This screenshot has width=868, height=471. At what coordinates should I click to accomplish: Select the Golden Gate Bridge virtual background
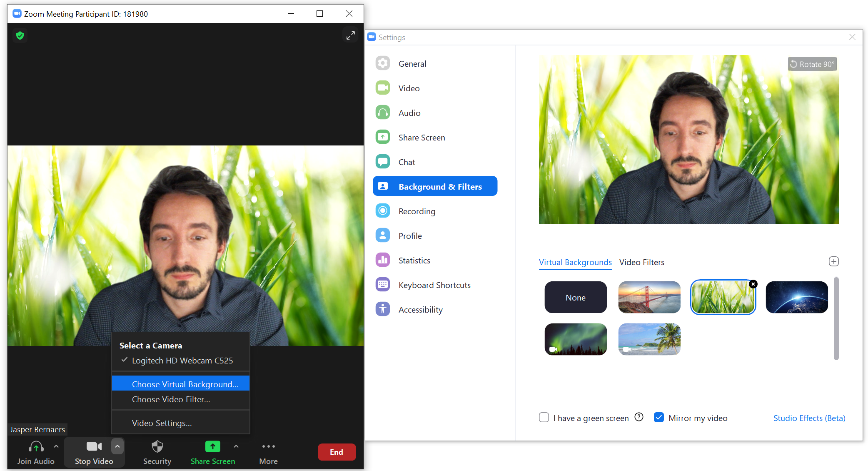650,297
